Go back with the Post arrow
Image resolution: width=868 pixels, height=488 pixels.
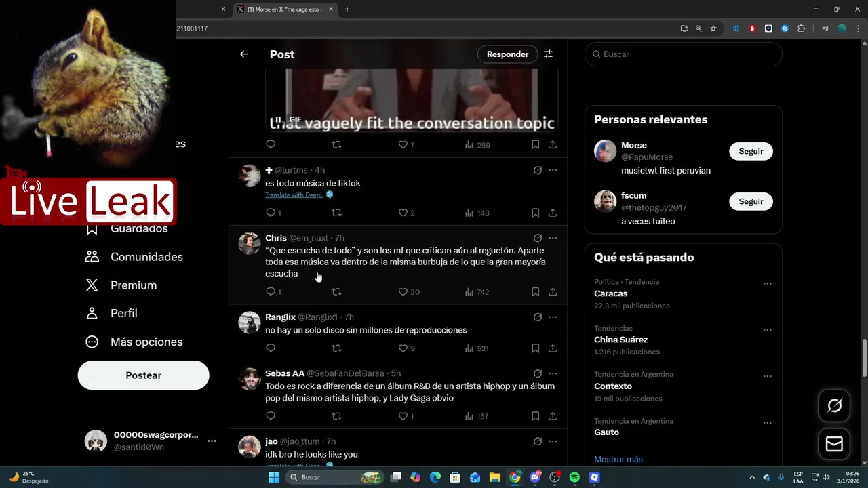[x=244, y=54]
